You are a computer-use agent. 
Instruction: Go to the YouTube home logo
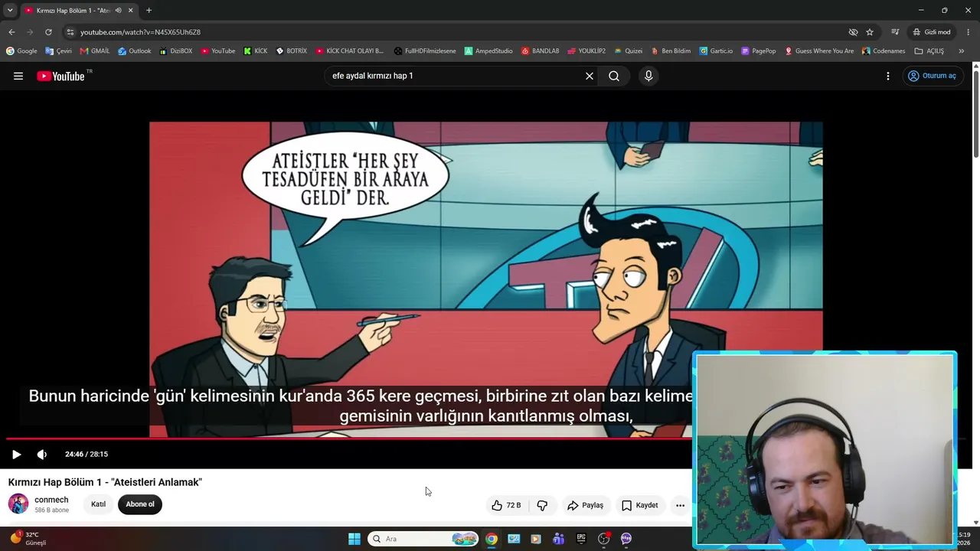coord(60,76)
